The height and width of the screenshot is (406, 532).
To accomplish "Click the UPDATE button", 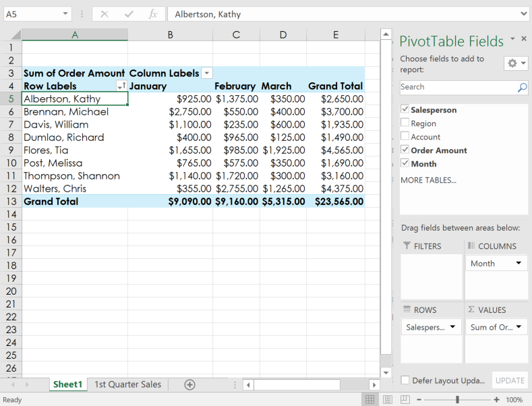I will click(509, 380).
